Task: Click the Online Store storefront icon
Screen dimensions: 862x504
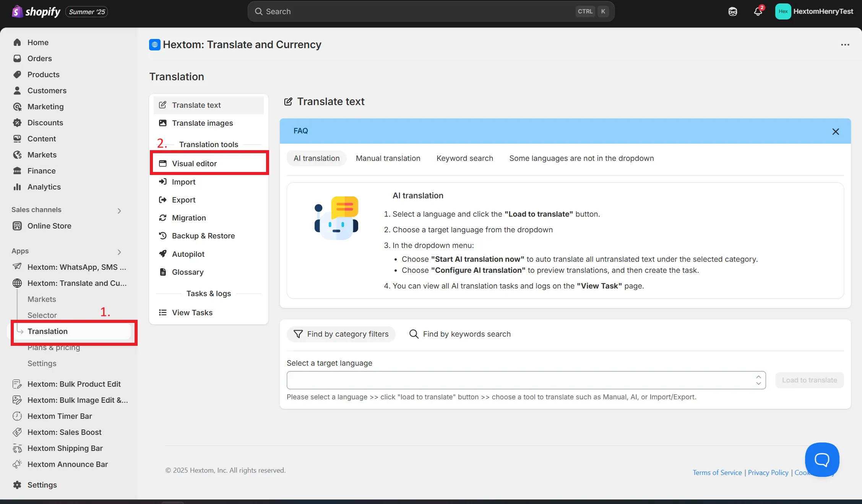Action: [17, 226]
